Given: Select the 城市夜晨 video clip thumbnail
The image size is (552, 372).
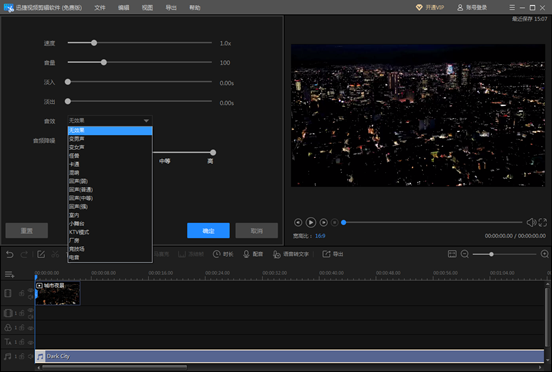Looking at the screenshot, I should pyautogui.click(x=58, y=293).
